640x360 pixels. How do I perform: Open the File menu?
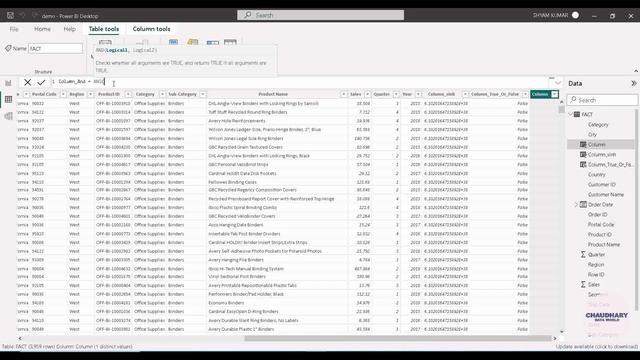(14, 29)
